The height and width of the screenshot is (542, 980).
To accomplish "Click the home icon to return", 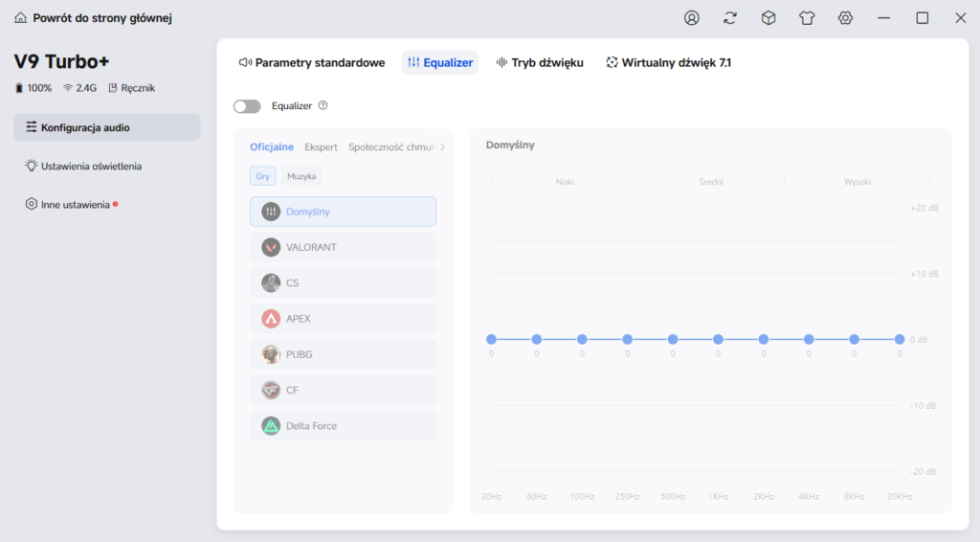I will [x=21, y=17].
